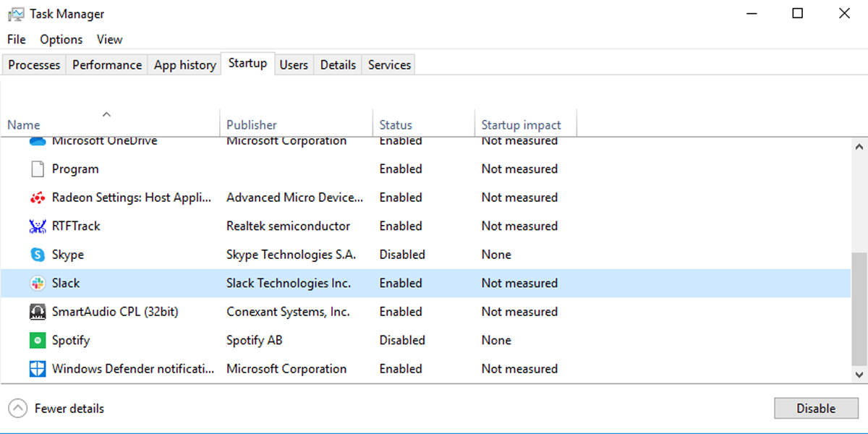
Task: Select the Slack app icon
Action: tap(38, 284)
